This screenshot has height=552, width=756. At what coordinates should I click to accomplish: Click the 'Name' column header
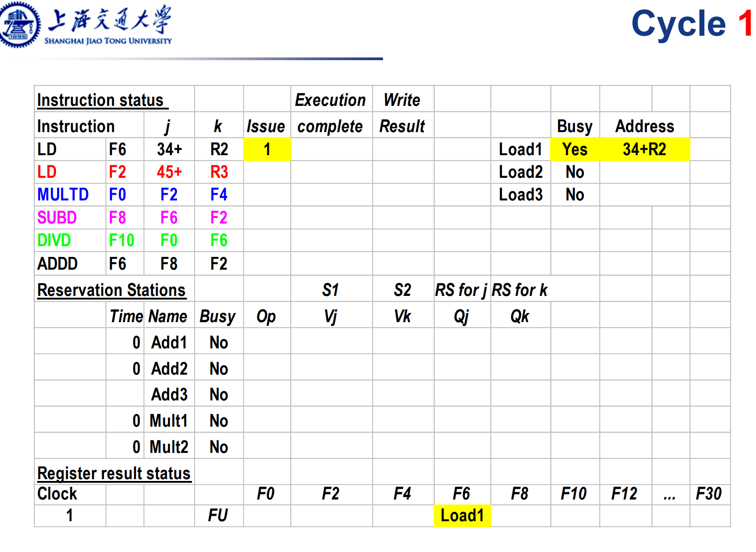(x=168, y=316)
